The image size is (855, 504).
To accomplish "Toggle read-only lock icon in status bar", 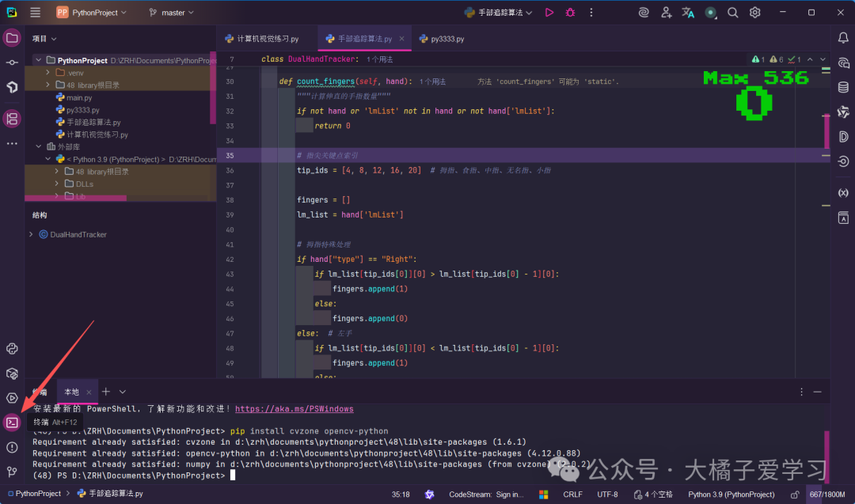I will click(x=795, y=495).
